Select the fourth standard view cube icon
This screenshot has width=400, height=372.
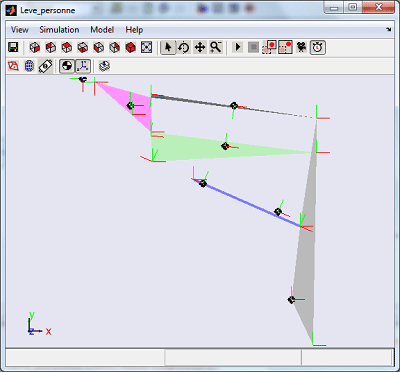[82, 47]
